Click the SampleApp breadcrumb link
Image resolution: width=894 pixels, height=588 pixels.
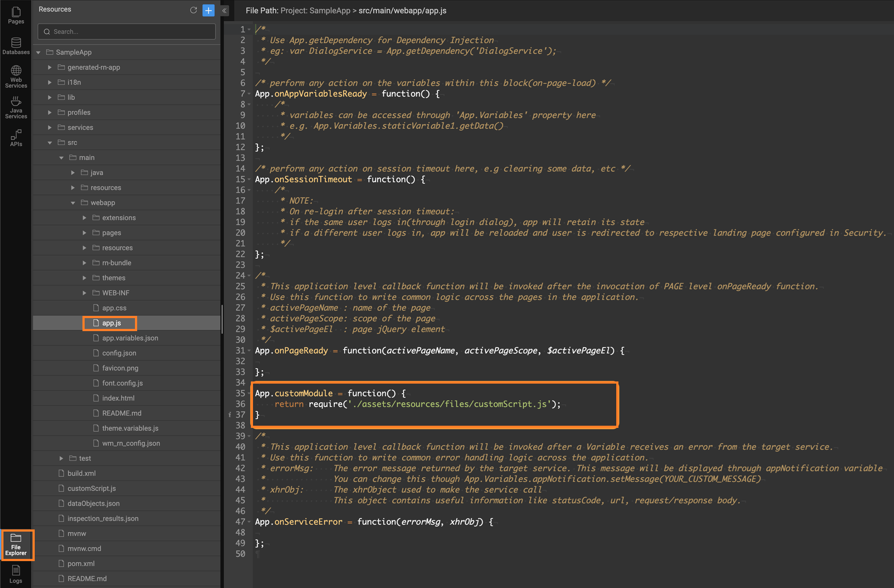[329, 10]
